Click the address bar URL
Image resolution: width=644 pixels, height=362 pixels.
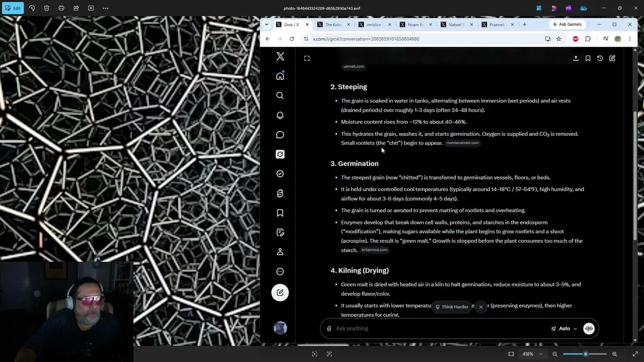pos(366,39)
